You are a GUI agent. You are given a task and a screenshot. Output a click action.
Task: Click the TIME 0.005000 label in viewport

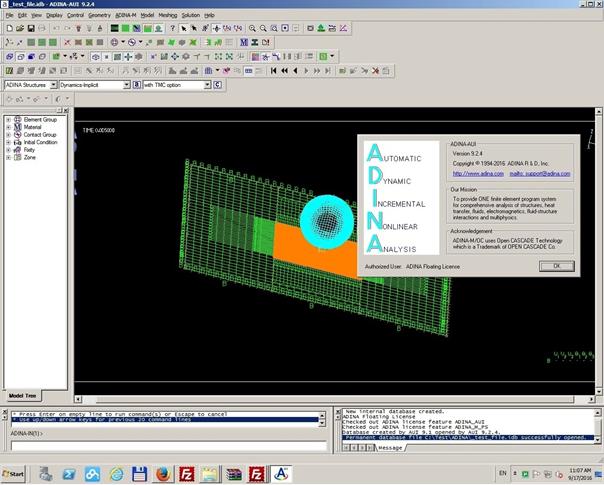(99, 130)
